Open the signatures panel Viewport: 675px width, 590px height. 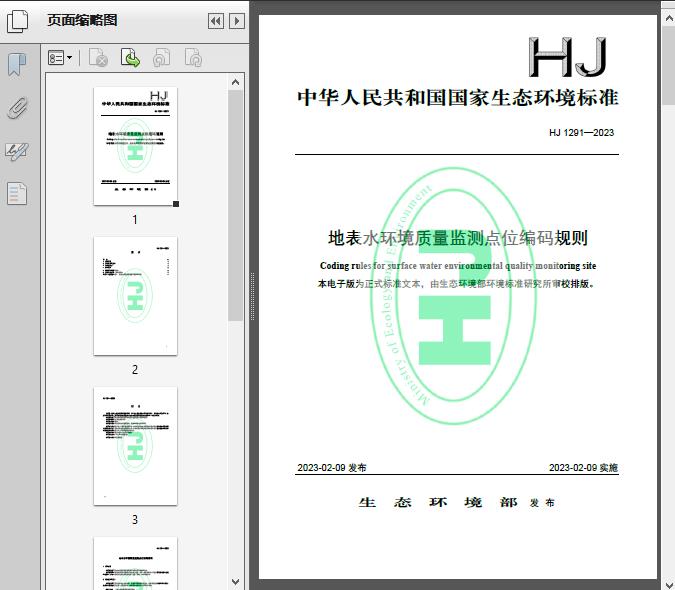click(17, 151)
